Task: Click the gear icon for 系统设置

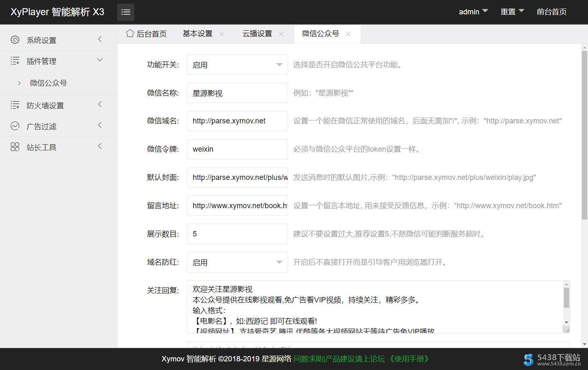Action: 15,40
